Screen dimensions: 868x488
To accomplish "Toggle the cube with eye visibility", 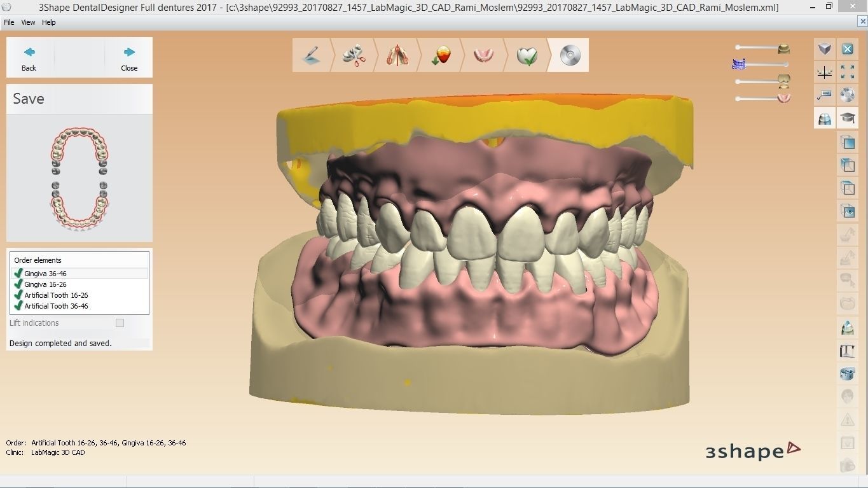I will click(x=847, y=211).
